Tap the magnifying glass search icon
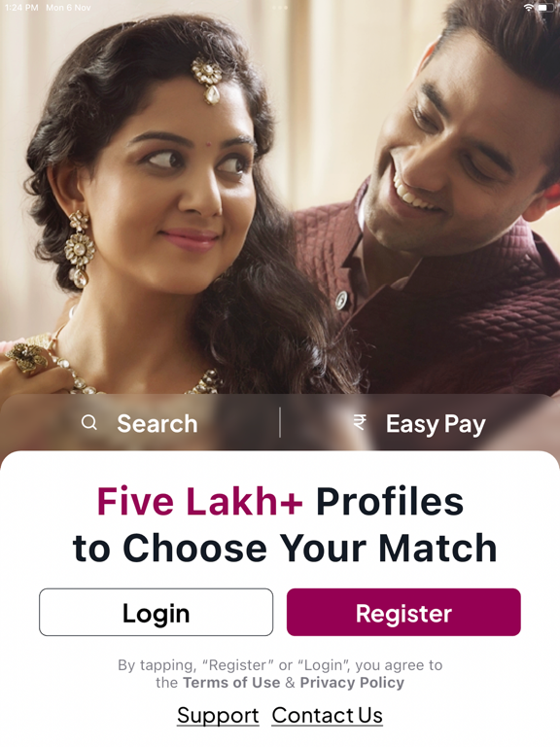560x747 pixels. pyautogui.click(x=89, y=422)
